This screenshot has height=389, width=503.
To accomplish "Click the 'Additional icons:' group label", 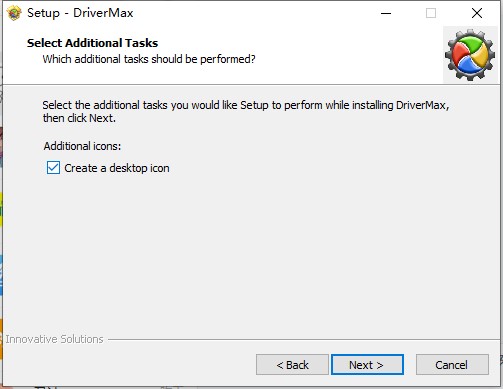I will (x=82, y=146).
